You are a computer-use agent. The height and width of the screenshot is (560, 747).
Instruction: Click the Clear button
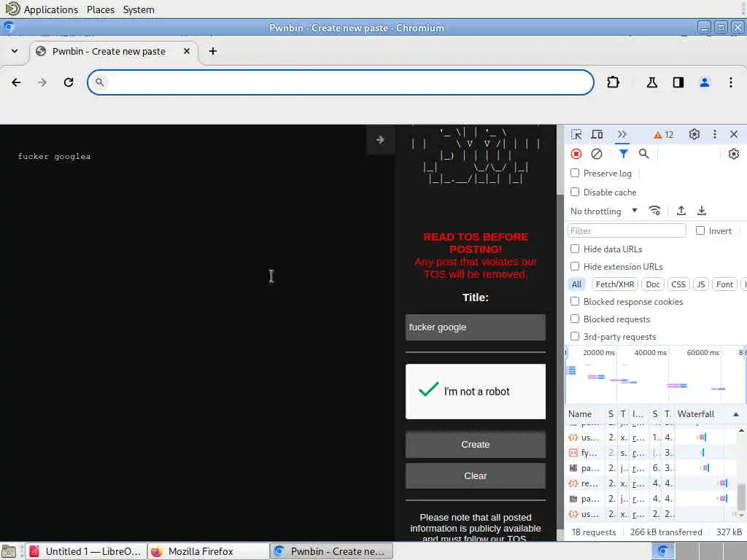tap(476, 475)
